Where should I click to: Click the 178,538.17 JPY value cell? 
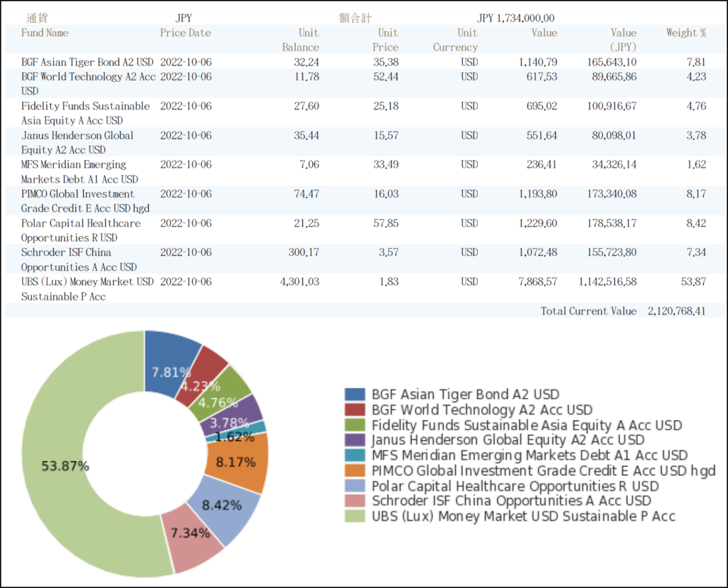[612, 223]
